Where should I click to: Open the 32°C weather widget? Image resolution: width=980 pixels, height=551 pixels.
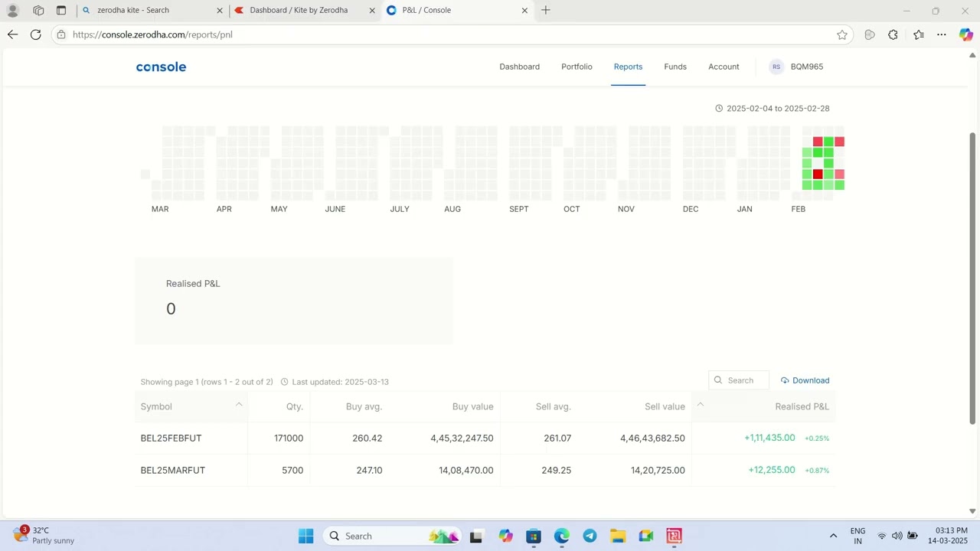tap(44, 536)
